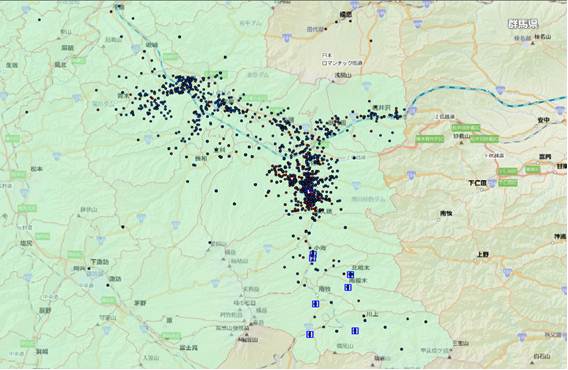Select the 下仁田 town label
Image resolution: width=568 pixels, height=370 pixels.
coord(477,183)
